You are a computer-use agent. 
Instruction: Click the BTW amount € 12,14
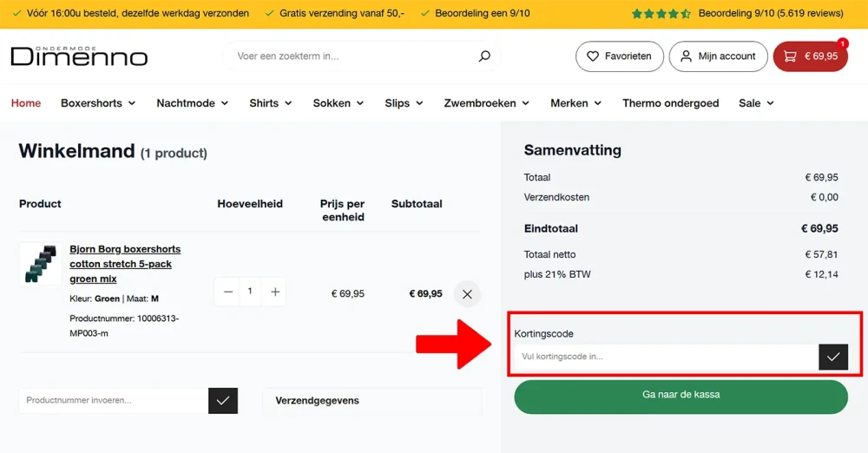click(x=821, y=274)
